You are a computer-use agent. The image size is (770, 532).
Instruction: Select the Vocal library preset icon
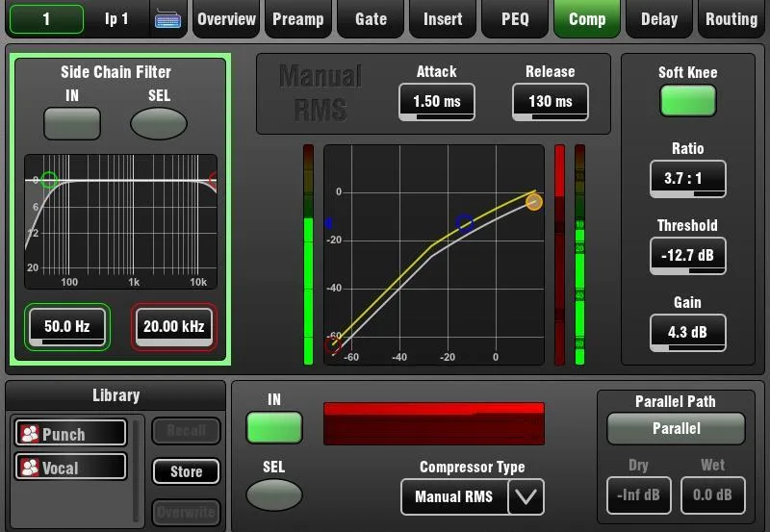coord(30,468)
